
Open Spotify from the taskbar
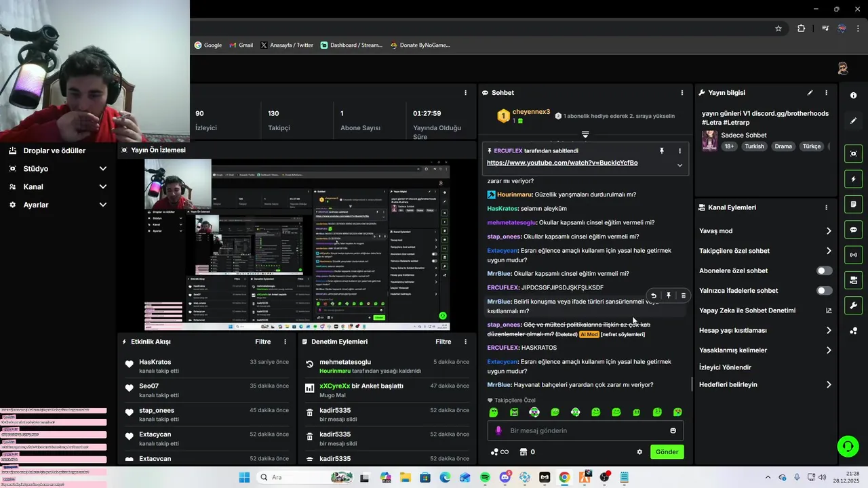486,478
